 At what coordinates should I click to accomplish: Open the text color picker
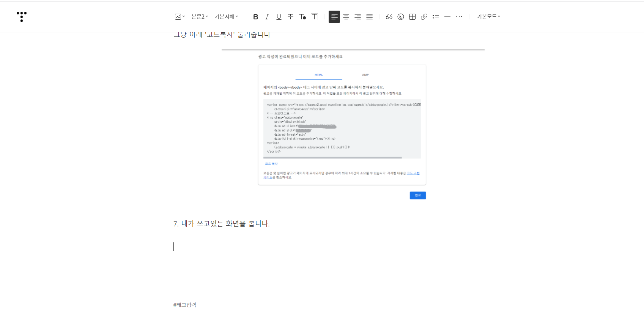(x=302, y=17)
